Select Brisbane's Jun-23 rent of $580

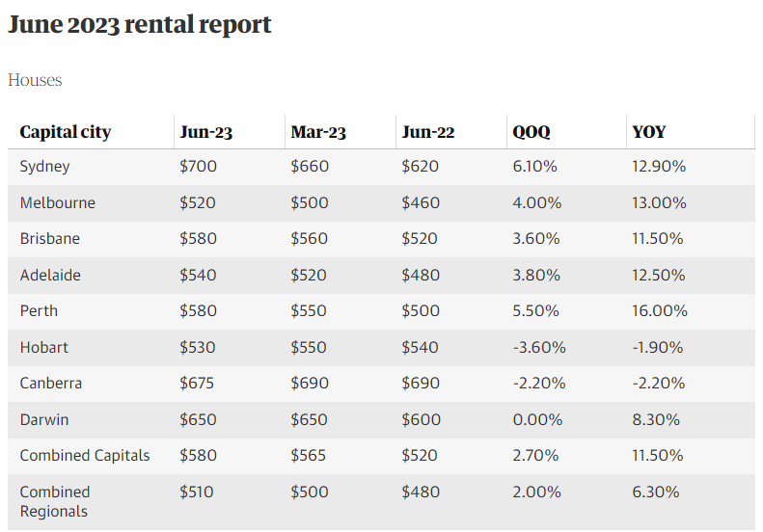(x=198, y=238)
